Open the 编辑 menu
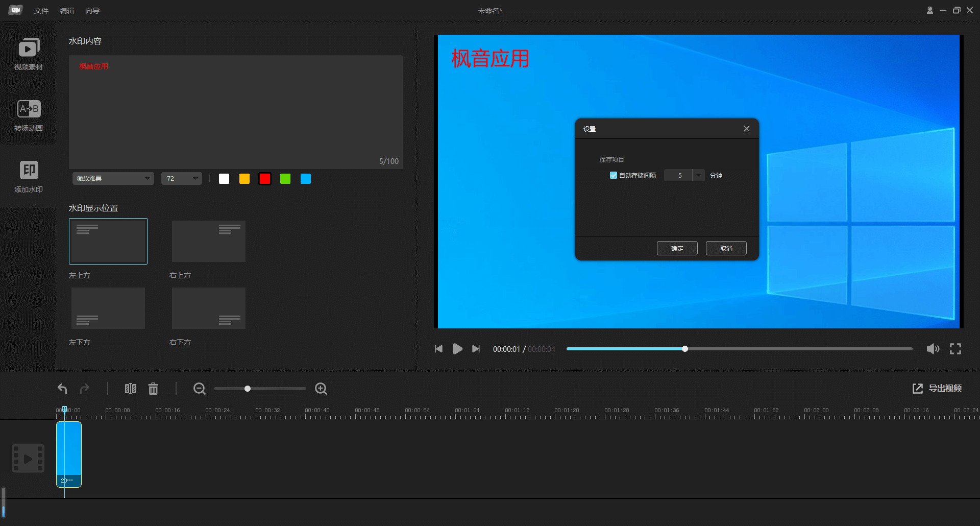This screenshot has height=526, width=980. [67, 11]
